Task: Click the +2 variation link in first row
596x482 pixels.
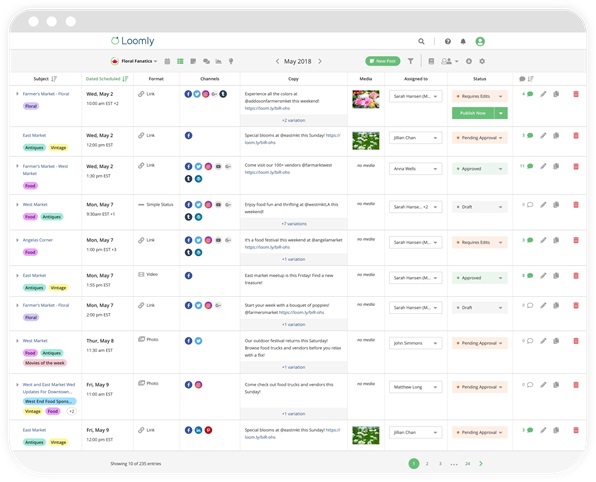Action: click(293, 120)
